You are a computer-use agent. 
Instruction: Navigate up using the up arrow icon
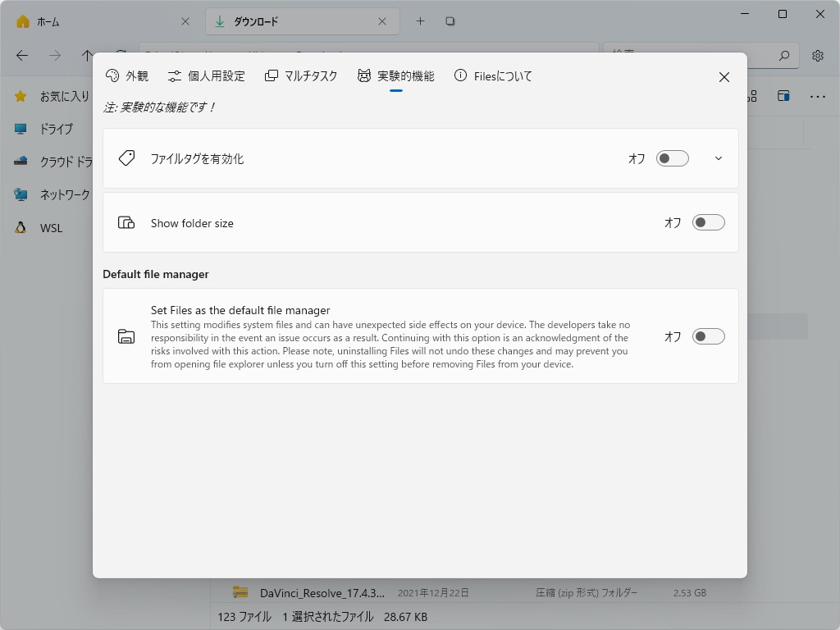[x=86, y=55]
